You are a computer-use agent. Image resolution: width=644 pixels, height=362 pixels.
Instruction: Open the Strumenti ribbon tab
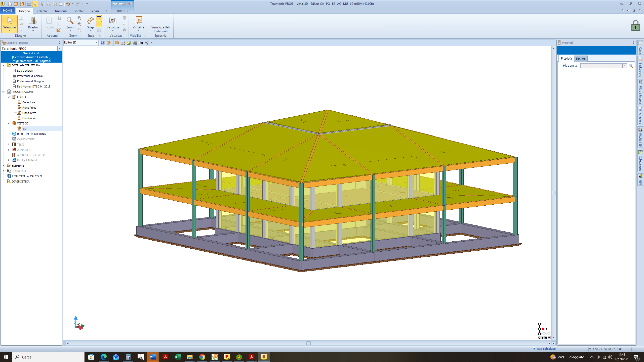click(x=60, y=11)
